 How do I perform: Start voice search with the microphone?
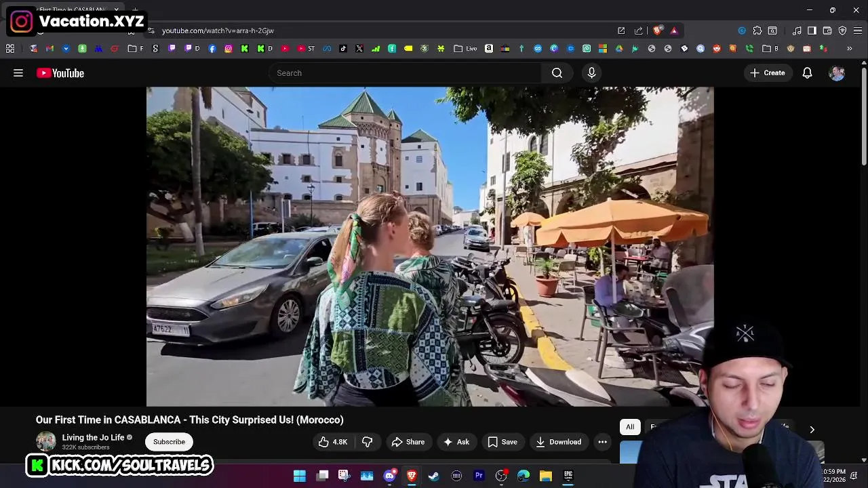(x=591, y=73)
